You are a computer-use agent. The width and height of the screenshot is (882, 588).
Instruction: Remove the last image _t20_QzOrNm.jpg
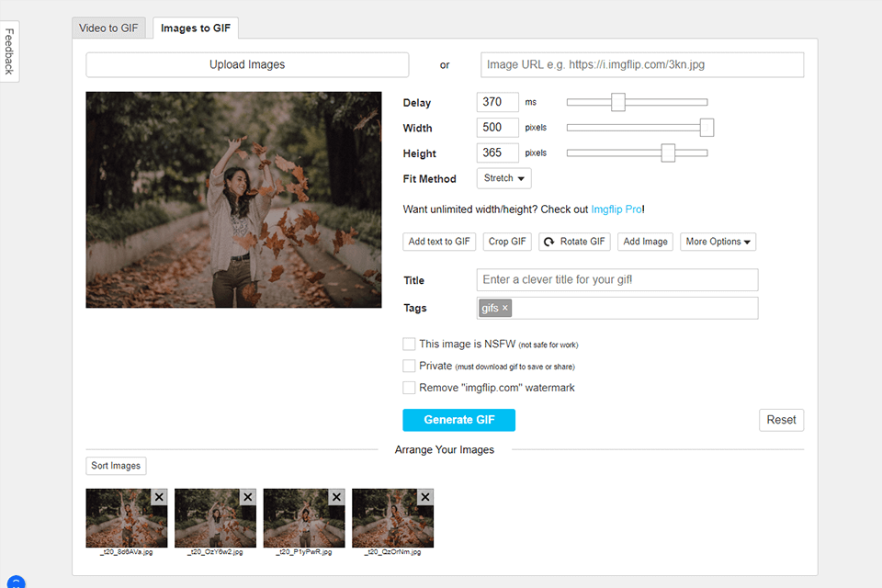click(425, 496)
